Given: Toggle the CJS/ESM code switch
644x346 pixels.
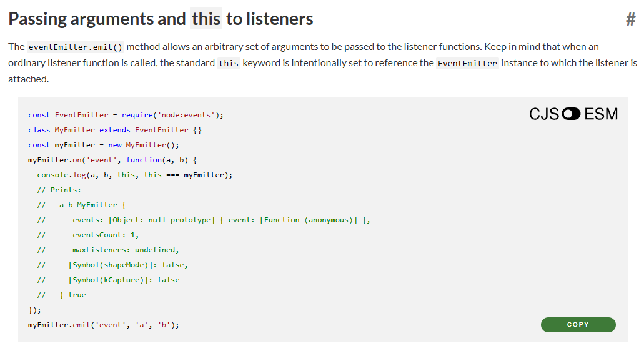Looking at the screenshot, I should click(x=571, y=114).
